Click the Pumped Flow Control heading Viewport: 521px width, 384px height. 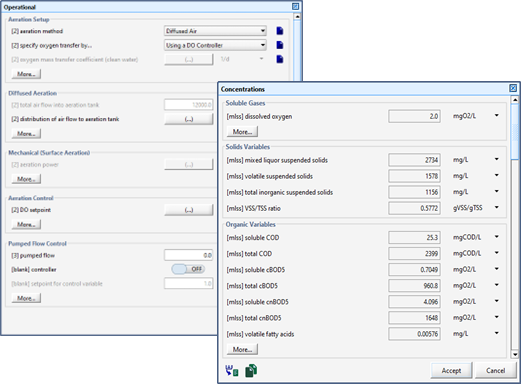click(37, 243)
